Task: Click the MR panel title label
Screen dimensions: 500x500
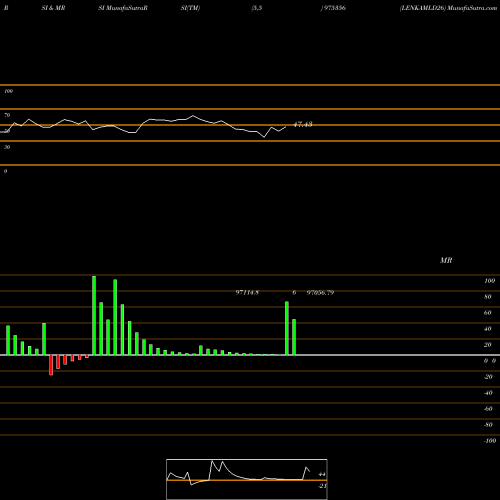Action: [446, 260]
